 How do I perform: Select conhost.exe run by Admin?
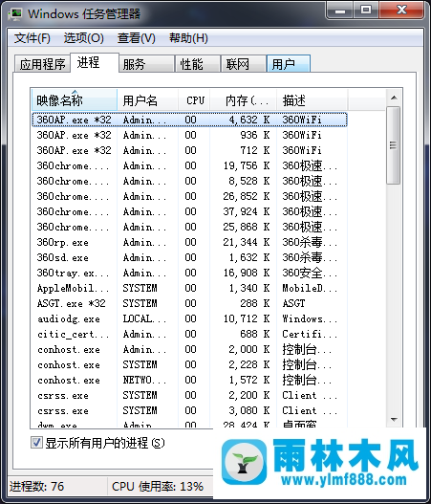coord(189,349)
